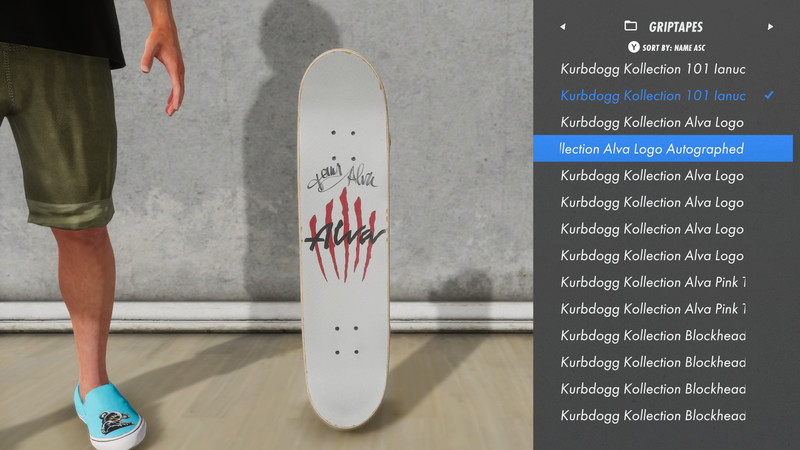Click the blue slip-on shoe with panda graphic
The image size is (800, 450).
[109, 417]
